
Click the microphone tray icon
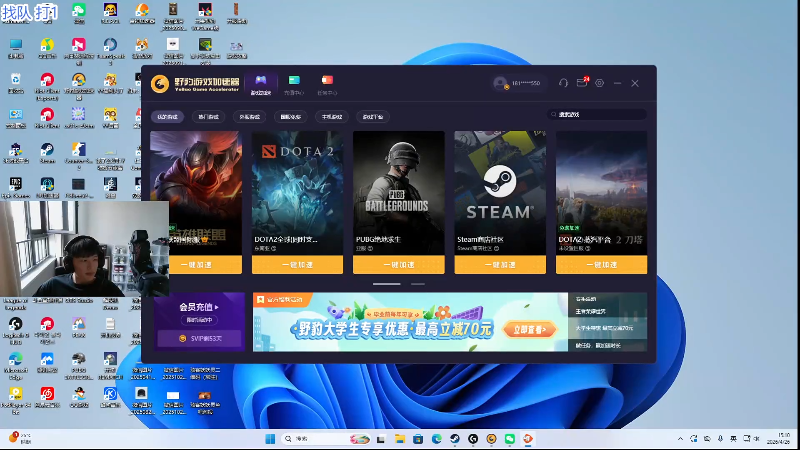pyautogui.click(x=720, y=439)
